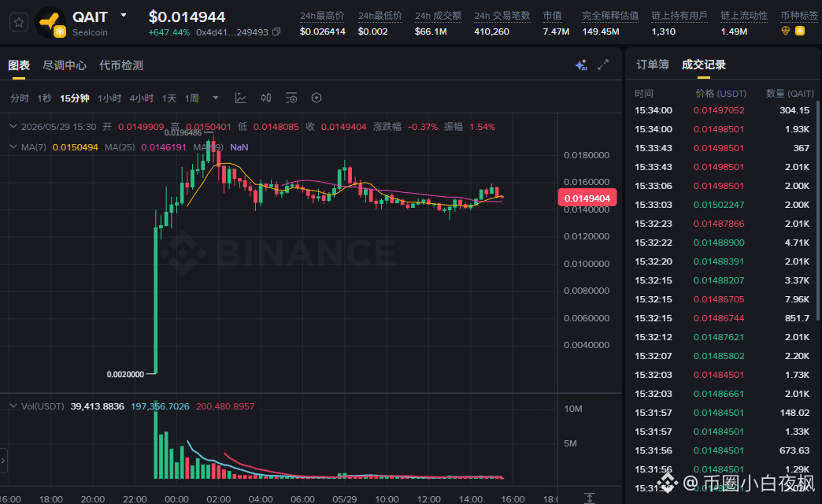822x504 pixels.
Task: Open the QAIT token selector dropdown arrow
Action: coord(124,15)
